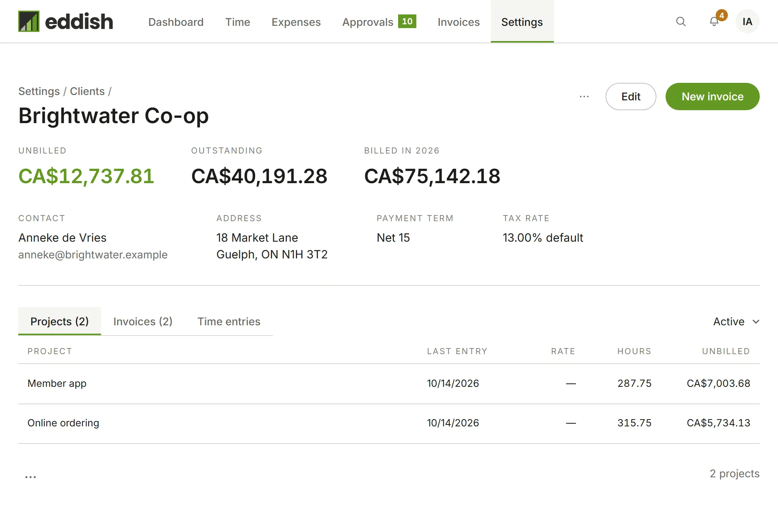The image size is (778, 532).
Task: Open Approvals with 10 pending
Action: point(379,22)
